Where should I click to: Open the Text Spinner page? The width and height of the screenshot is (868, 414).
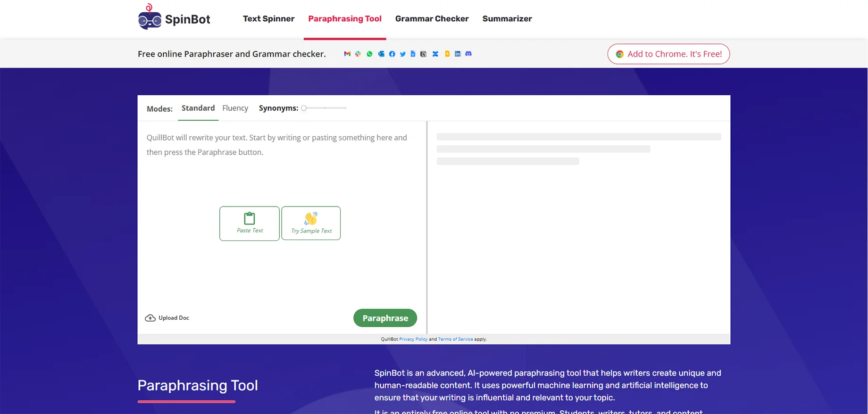[x=268, y=19]
